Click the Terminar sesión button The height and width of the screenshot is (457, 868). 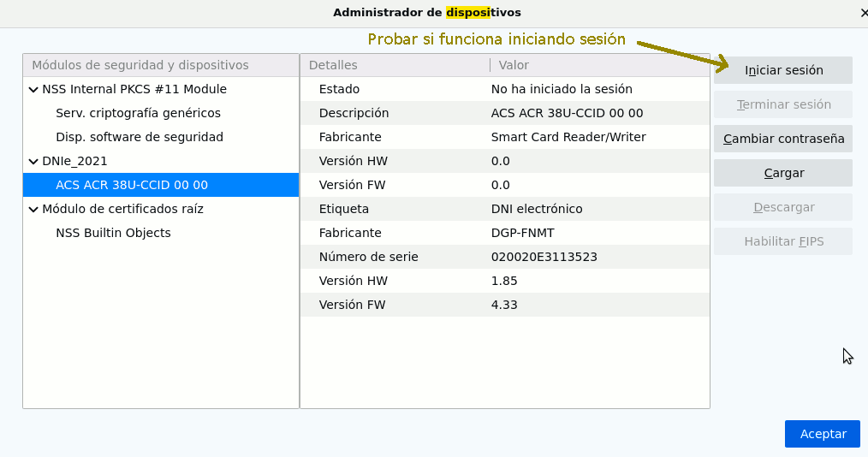(782, 104)
